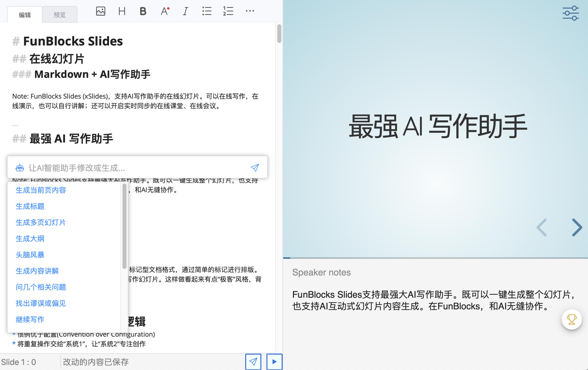Select 问几个相关问题 in AI menu
The width and height of the screenshot is (588, 370).
click(41, 287)
